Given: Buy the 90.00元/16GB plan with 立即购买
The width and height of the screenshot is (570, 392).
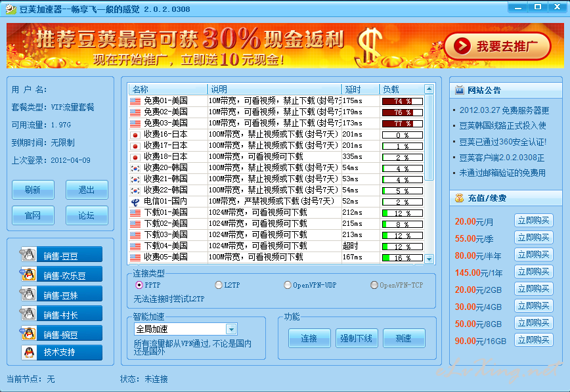Looking at the screenshot, I should click(534, 340).
